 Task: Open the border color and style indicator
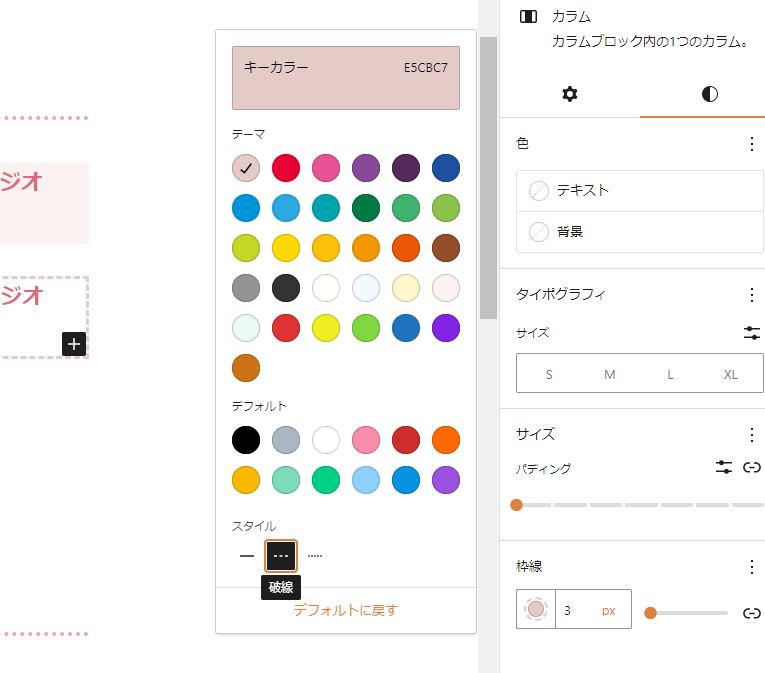(x=536, y=609)
